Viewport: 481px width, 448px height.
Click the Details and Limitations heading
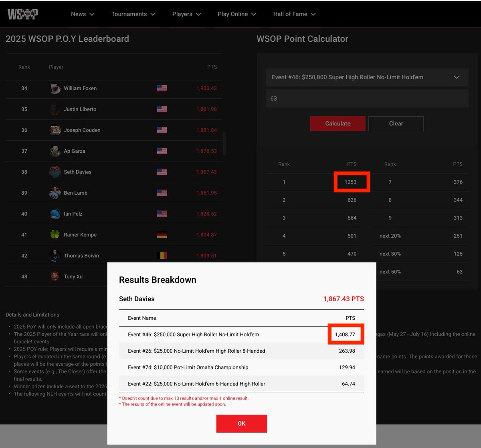[32, 315]
